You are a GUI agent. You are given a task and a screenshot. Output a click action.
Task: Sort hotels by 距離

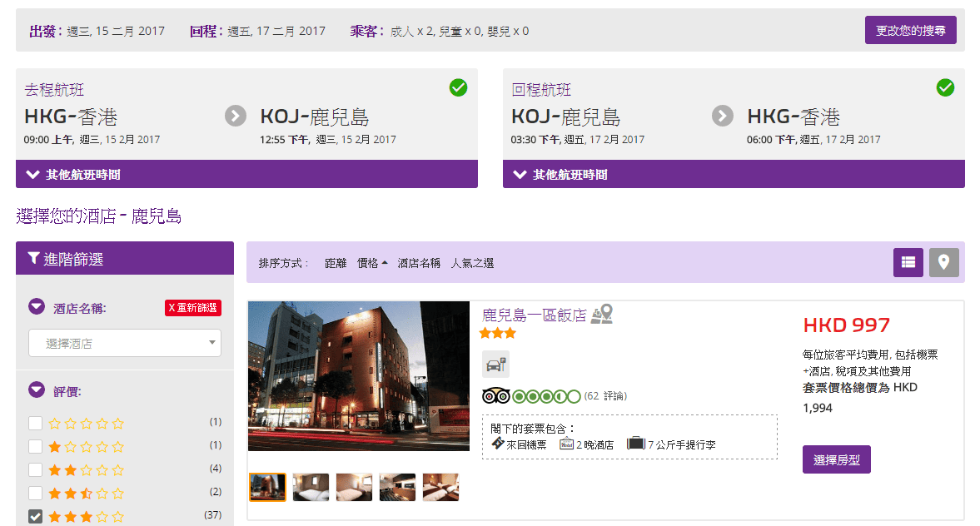coord(336,263)
